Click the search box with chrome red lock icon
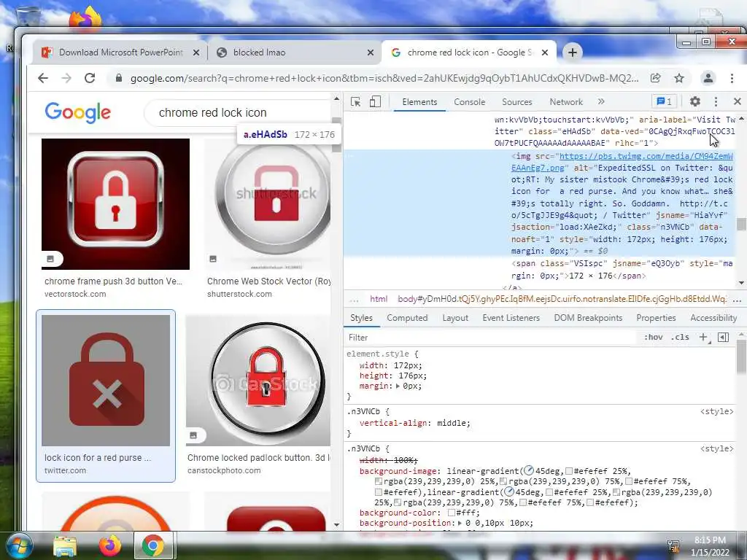 click(x=239, y=113)
